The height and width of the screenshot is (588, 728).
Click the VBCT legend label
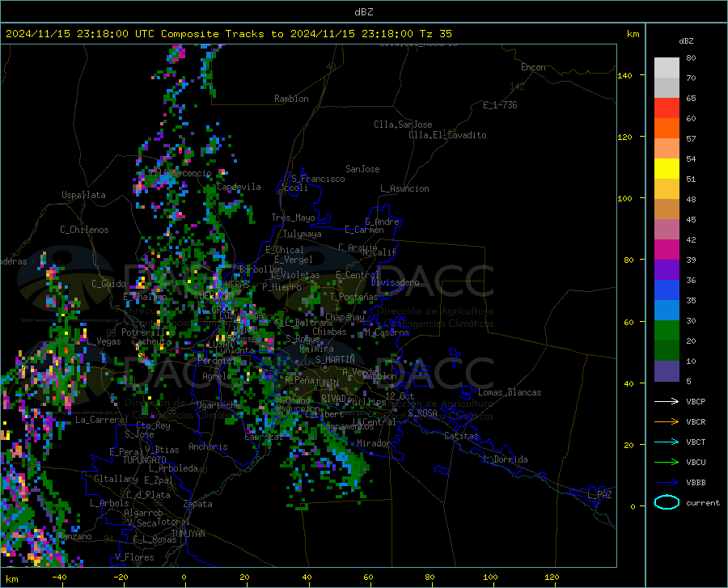(696, 442)
